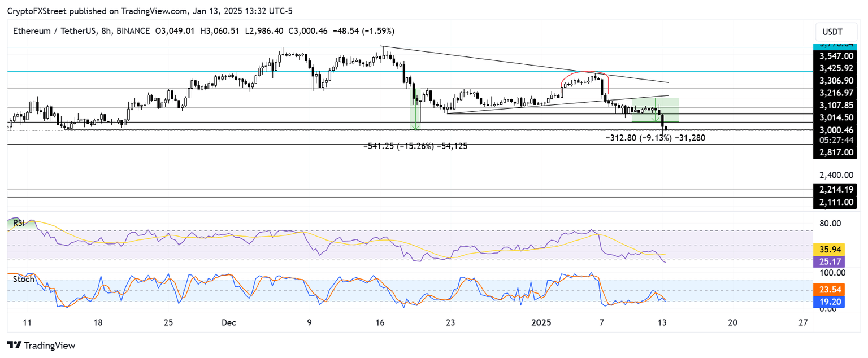Click the 16 date on time axis
Screen dimensions: 868x358
point(380,323)
